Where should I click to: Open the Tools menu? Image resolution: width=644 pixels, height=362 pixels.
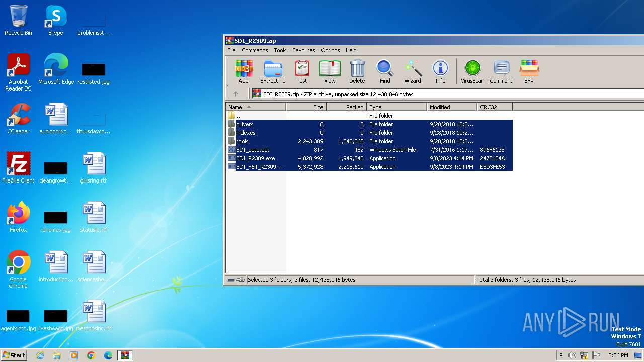(x=280, y=50)
